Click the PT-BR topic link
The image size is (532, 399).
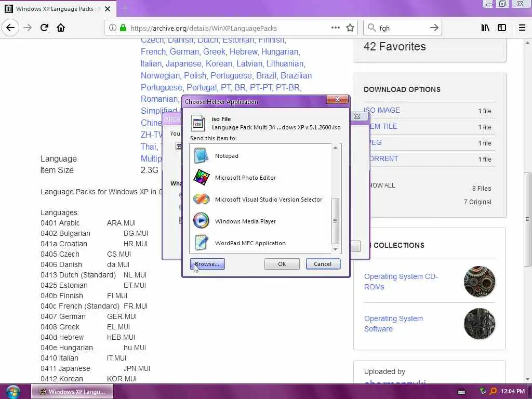tap(288, 87)
